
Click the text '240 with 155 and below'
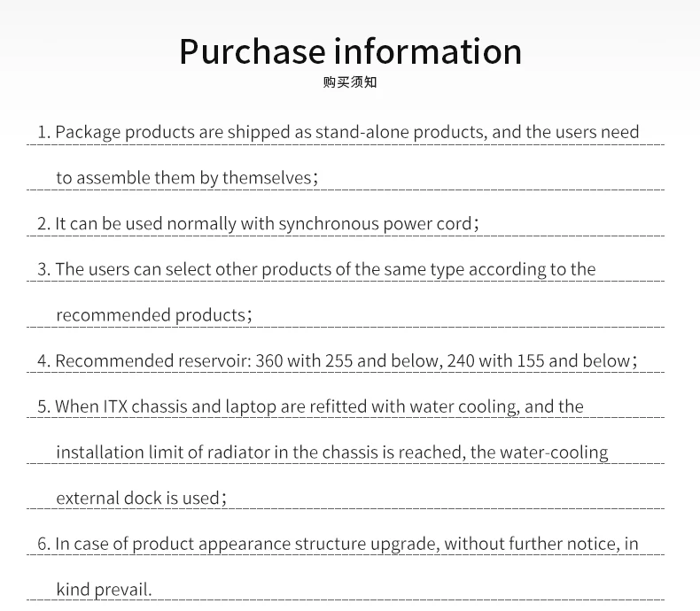(x=539, y=360)
